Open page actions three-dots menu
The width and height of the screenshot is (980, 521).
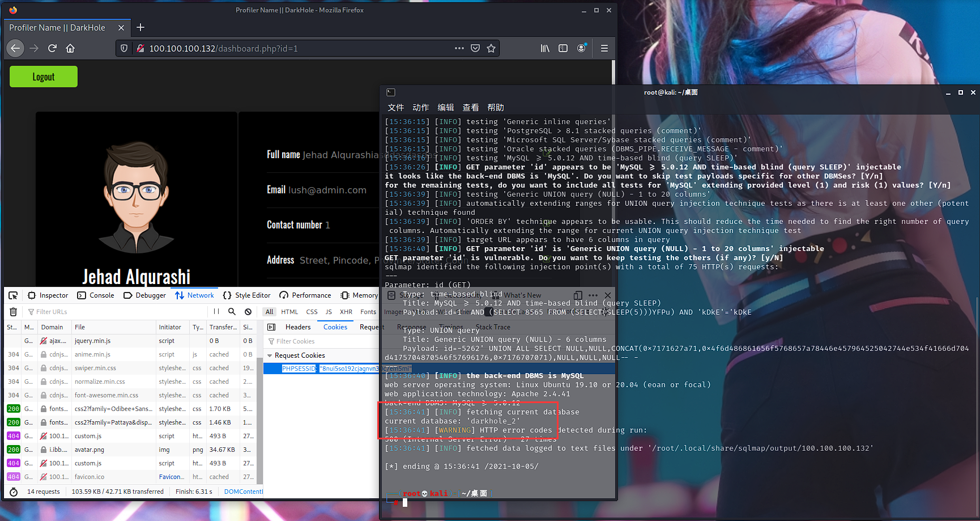point(459,48)
